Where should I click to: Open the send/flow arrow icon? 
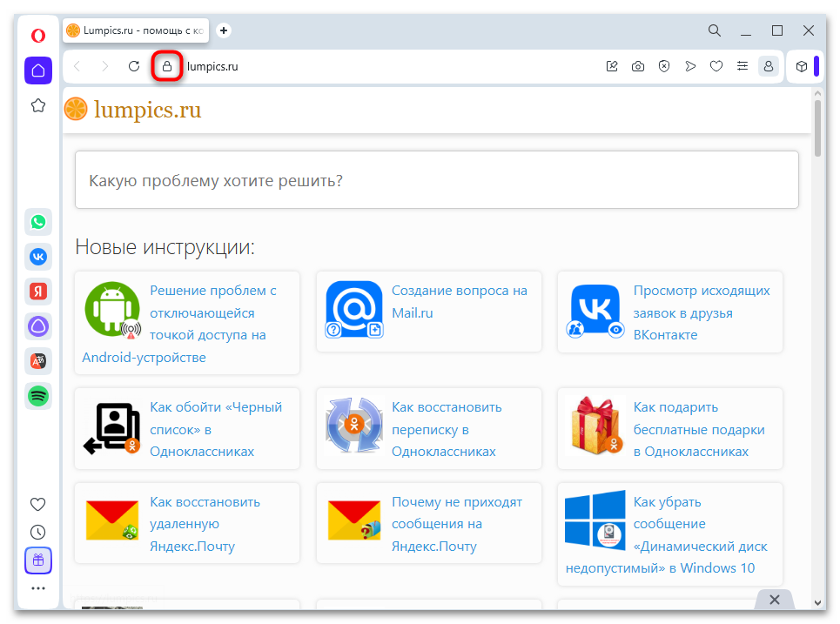690,66
